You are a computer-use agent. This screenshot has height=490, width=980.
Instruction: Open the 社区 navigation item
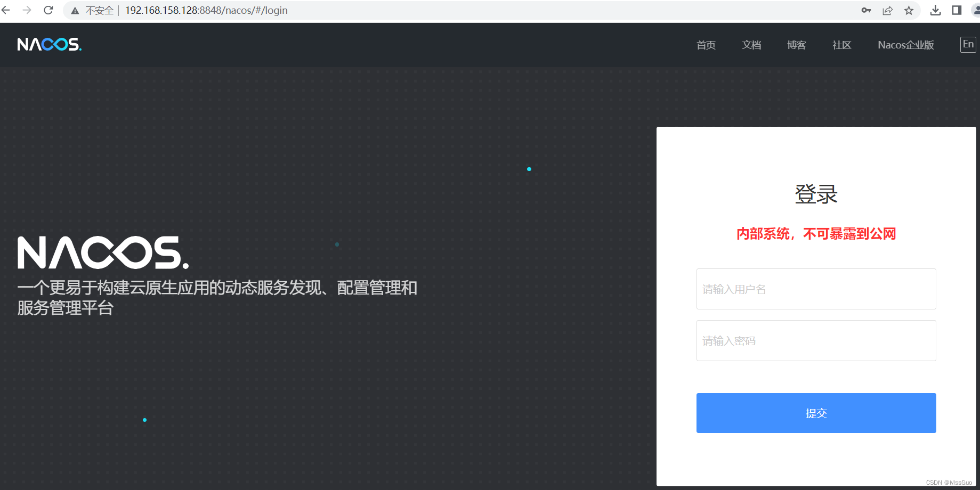(842, 45)
